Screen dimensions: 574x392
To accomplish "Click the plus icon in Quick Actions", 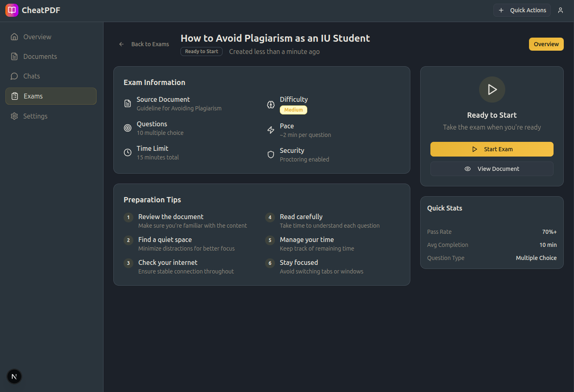I will pos(501,10).
